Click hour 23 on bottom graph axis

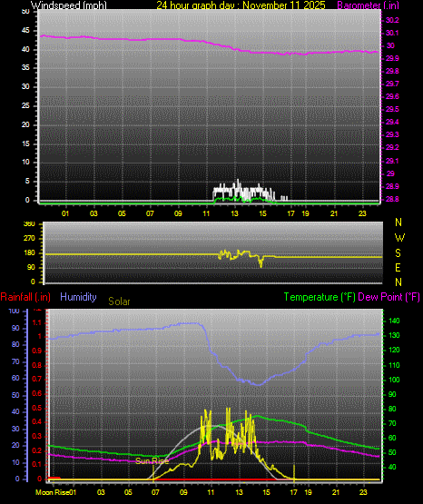tap(363, 492)
